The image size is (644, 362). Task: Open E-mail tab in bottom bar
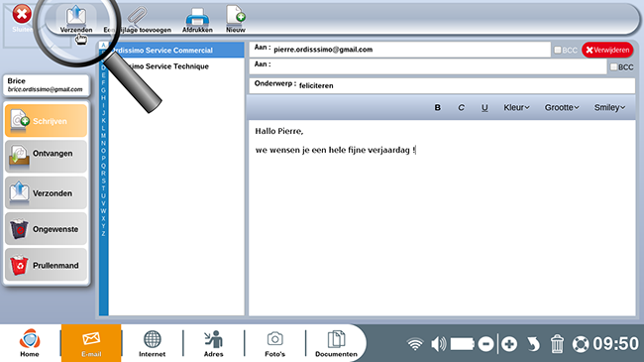pos(91,343)
